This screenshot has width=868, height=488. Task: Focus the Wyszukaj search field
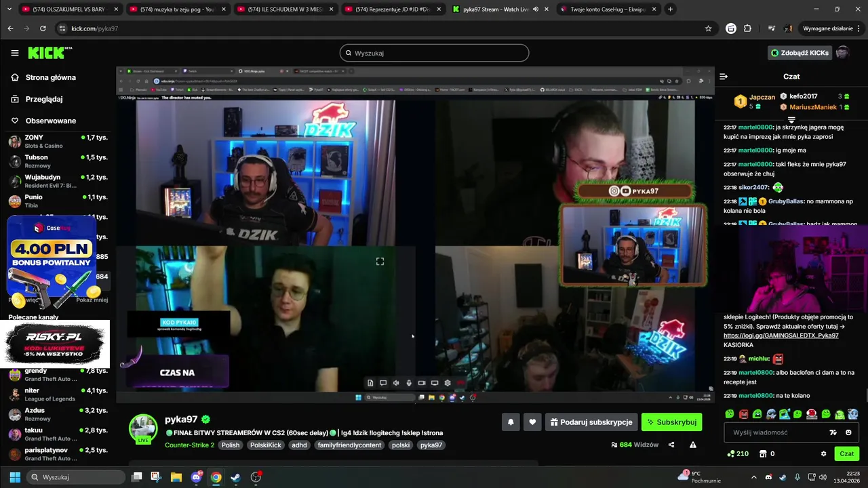pos(434,53)
